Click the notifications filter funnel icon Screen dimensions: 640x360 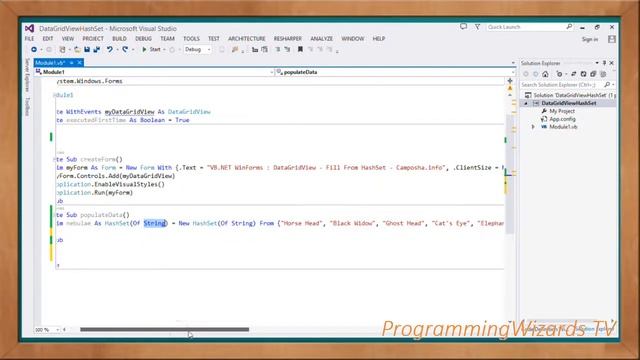coord(477,27)
